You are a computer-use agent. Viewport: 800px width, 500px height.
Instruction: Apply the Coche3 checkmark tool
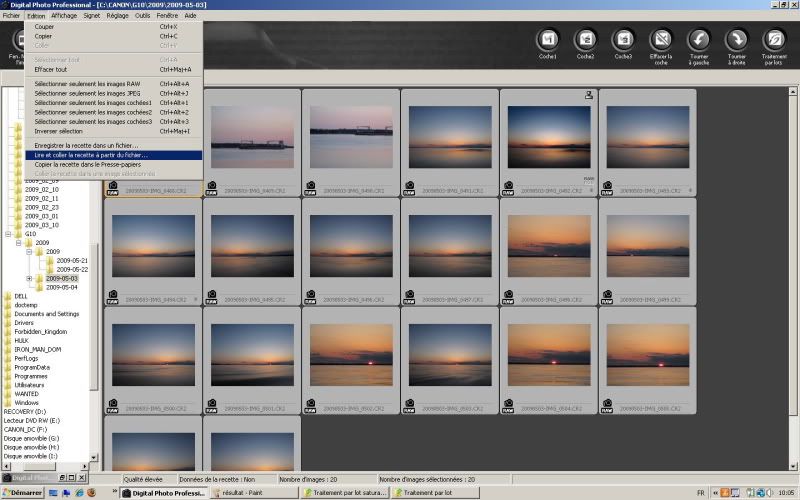(x=623, y=40)
